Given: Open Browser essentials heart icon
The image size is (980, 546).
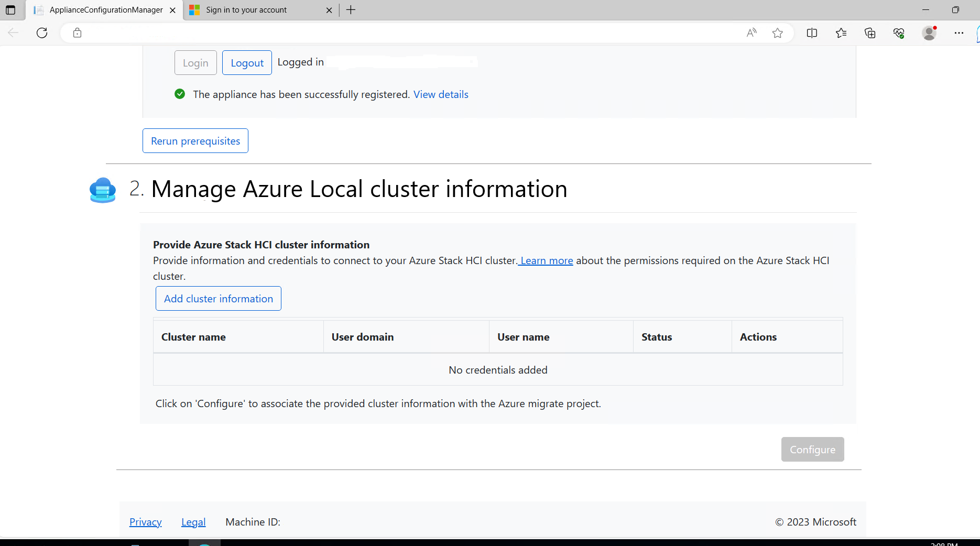Looking at the screenshot, I should (899, 33).
